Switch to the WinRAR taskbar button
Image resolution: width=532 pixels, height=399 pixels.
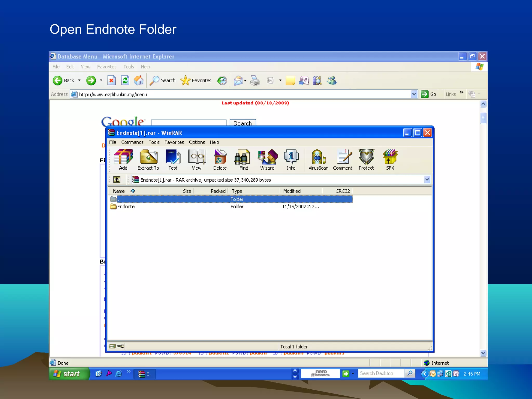click(x=145, y=374)
